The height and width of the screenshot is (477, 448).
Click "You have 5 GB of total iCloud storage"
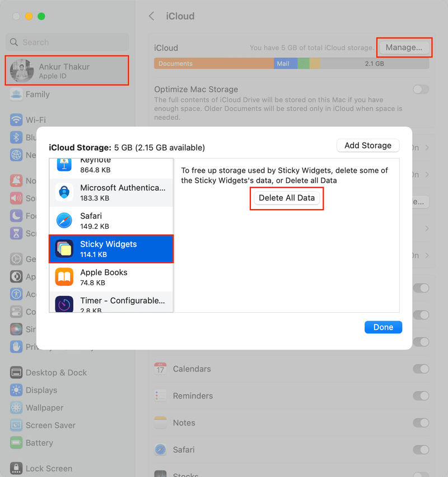[312, 48]
